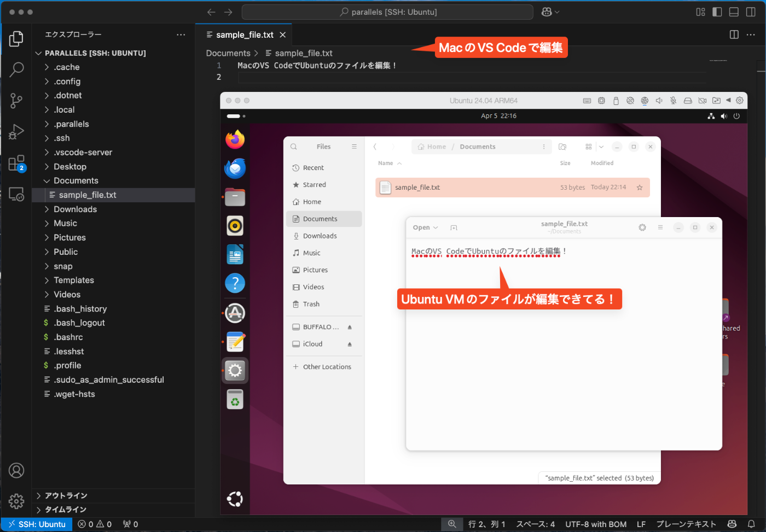Viewport: 766px width, 532px height.
Task: Open Explorer Views and More Actions menu
Action: coord(181,34)
